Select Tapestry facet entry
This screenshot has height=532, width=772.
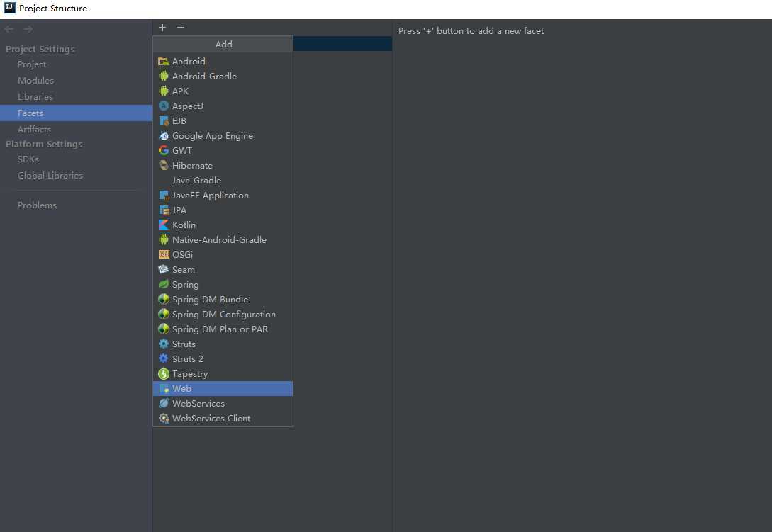tap(223, 374)
